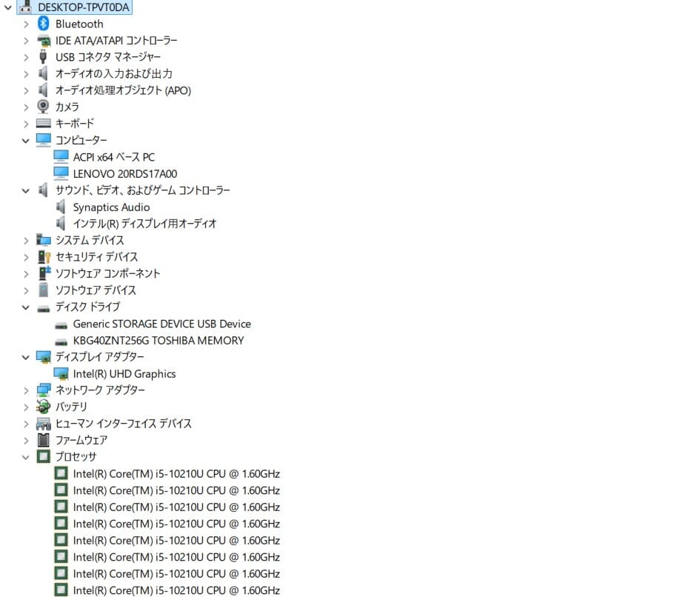Click the ファームウェア chip icon
The width and height of the screenshot is (700, 597).
point(43,440)
